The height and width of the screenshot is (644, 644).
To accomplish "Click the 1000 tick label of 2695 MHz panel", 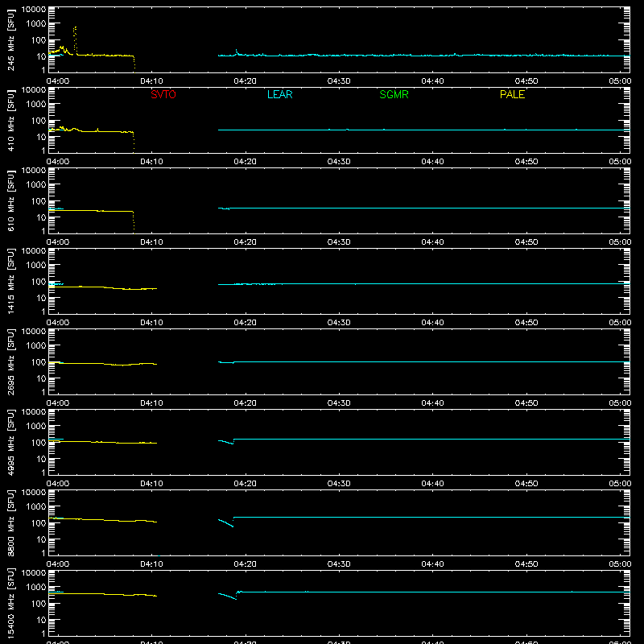I will click(36, 346).
